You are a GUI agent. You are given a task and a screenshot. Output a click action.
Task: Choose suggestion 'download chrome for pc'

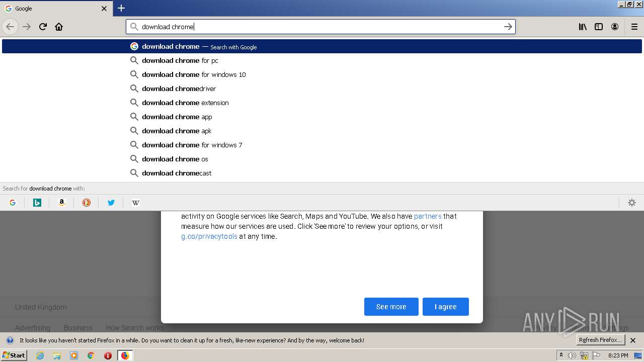322,60
